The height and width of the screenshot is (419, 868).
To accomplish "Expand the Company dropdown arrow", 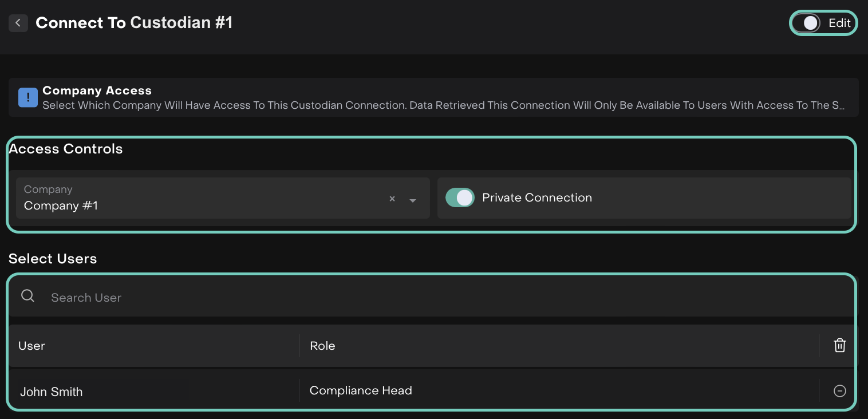I will (413, 200).
